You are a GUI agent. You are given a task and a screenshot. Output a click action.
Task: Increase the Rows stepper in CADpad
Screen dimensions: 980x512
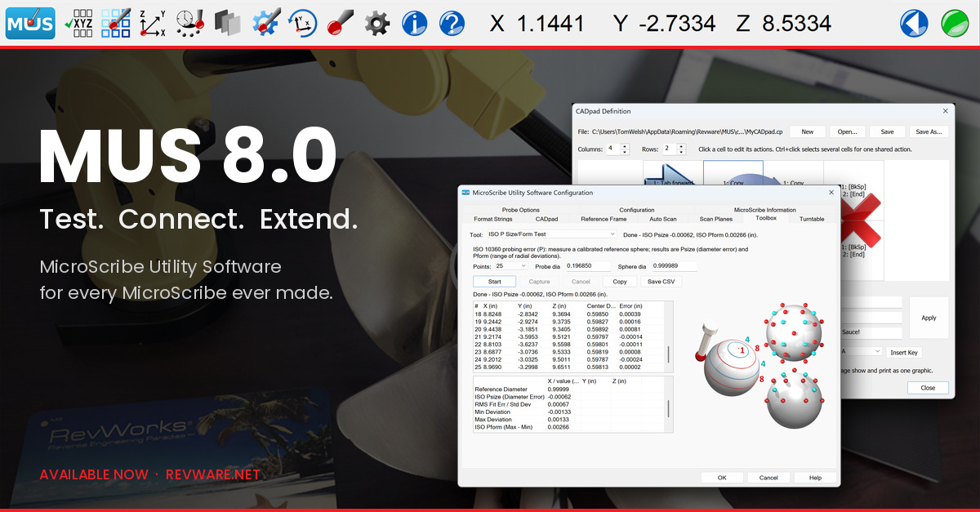pyautogui.click(x=683, y=147)
